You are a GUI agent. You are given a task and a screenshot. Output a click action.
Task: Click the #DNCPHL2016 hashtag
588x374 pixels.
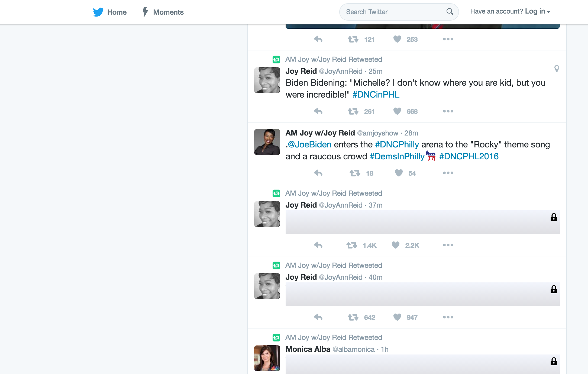[x=469, y=156]
